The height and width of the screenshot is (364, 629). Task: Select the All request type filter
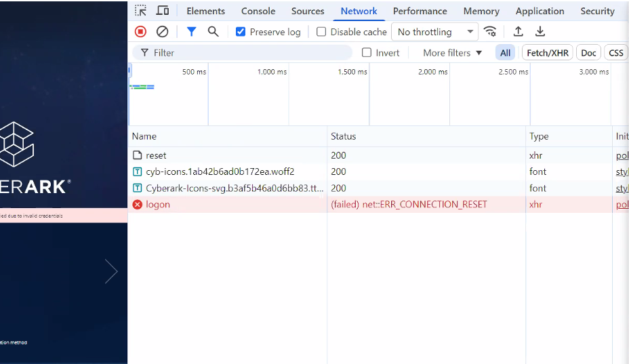[505, 53]
